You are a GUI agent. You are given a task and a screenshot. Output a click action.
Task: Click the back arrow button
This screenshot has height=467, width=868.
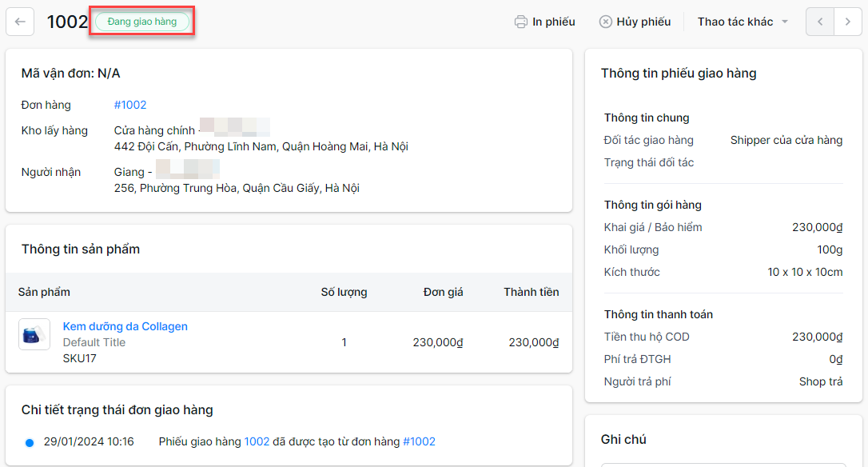(x=20, y=22)
